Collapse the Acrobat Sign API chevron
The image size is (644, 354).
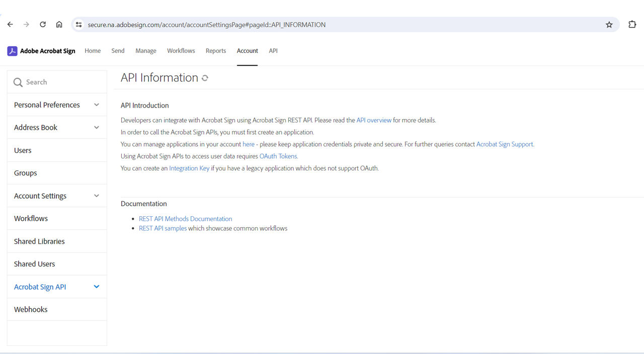pyautogui.click(x=97, y=287)
